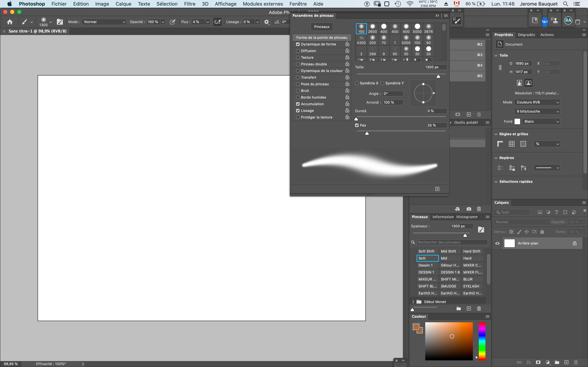Show the grid icon in Règles et grilles
Viewport: 588px width, 367px height.
[512, 144]
